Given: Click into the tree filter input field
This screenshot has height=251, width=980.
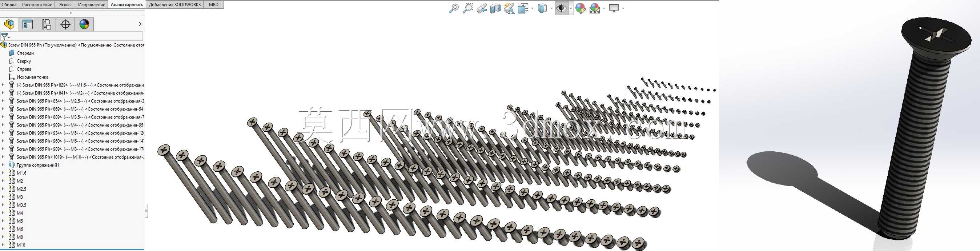Looking at the screenshot, I should point(76,37).
